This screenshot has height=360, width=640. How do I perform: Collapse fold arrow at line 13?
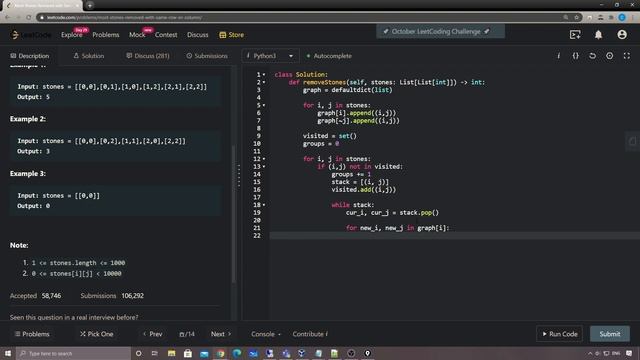pos(264,167)
